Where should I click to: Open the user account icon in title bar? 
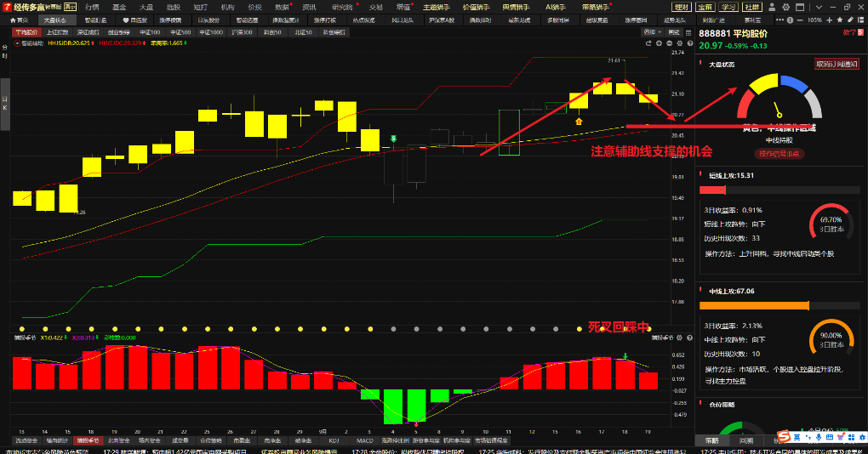772,7
